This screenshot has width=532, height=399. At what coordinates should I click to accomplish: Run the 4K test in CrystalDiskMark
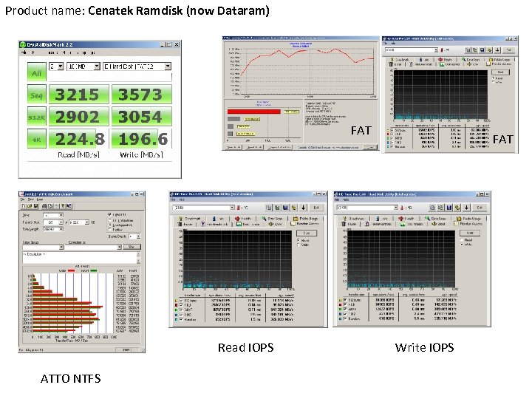point(37,140)
